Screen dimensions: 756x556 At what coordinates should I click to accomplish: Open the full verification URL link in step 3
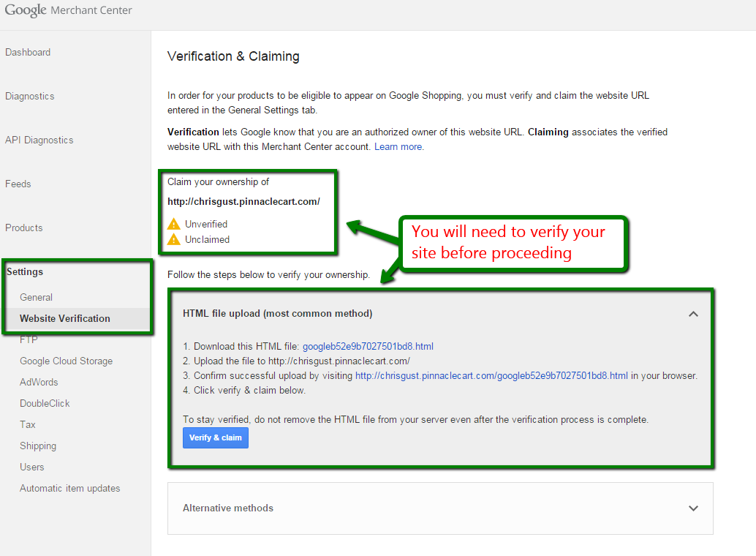492,376
